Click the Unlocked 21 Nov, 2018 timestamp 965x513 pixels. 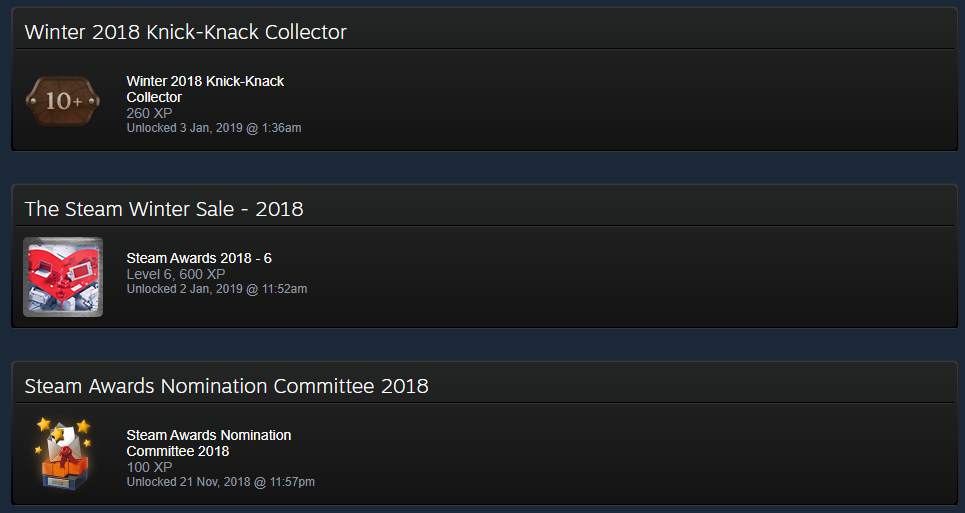coord(220,482)
